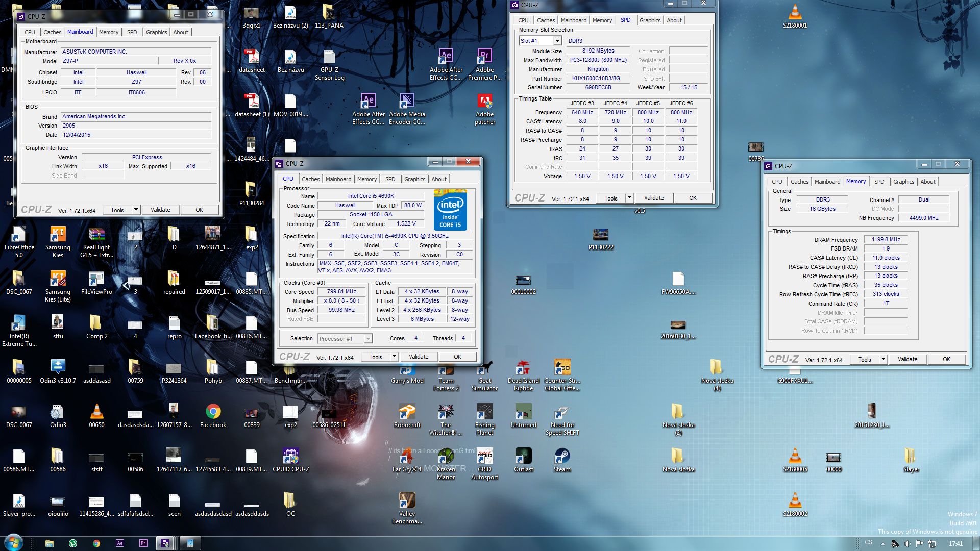Viewport: 980px width, 551px height.
Task: Select the RealFlight G4.5 archive icon
Action: click(x=96, y=242)
